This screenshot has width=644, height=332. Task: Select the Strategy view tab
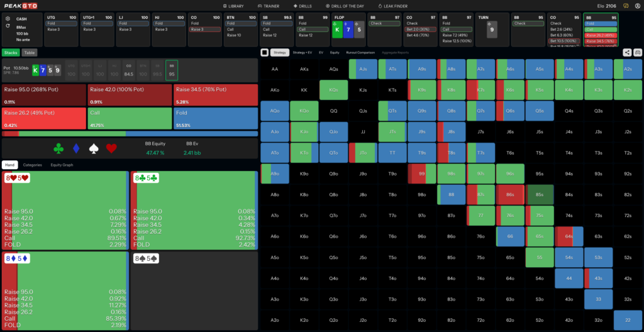[280, 53]
